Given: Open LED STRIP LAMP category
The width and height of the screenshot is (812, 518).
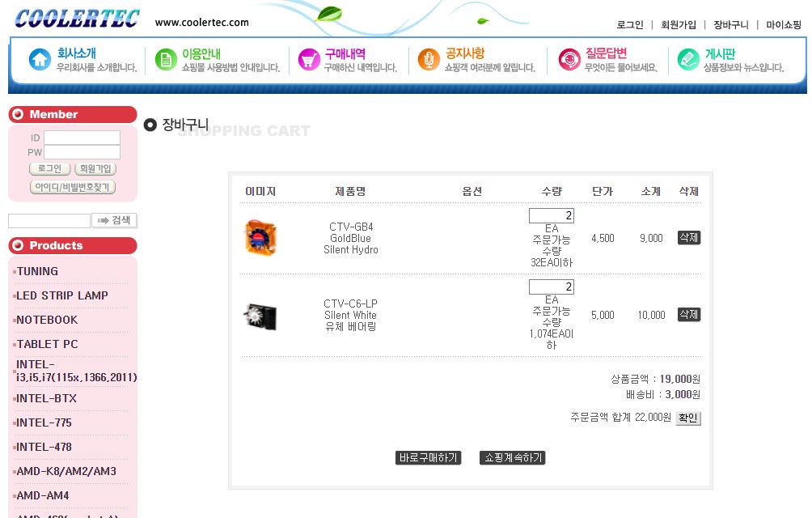Looking at the screenshot, I should coord(62,295).
